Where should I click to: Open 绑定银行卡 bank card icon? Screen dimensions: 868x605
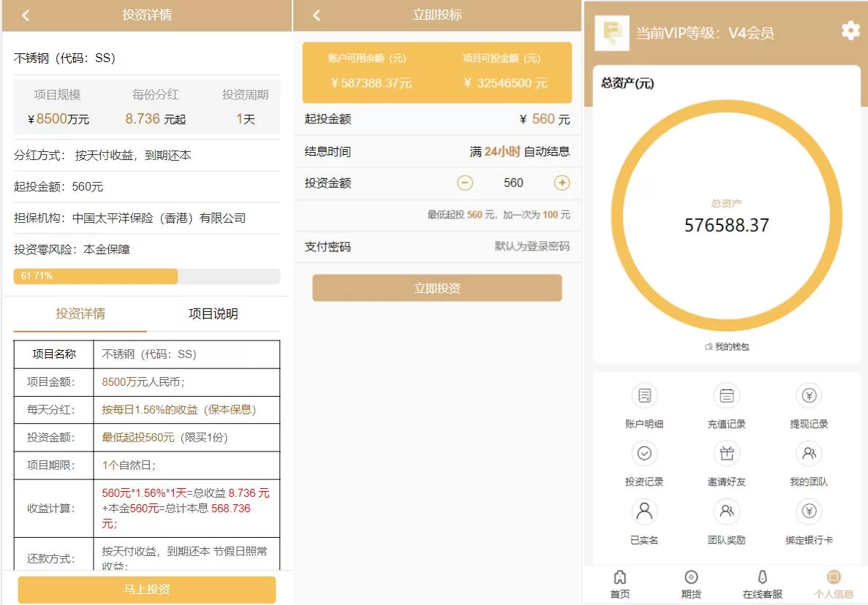809,511
